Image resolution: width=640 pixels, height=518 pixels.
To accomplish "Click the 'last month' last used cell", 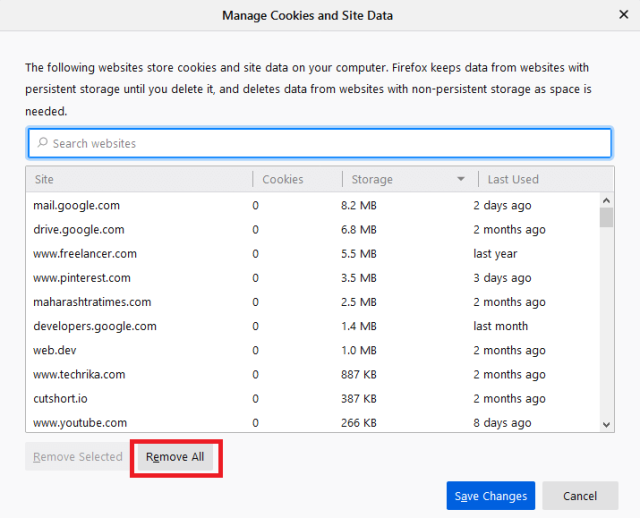I will click(500, 326).
